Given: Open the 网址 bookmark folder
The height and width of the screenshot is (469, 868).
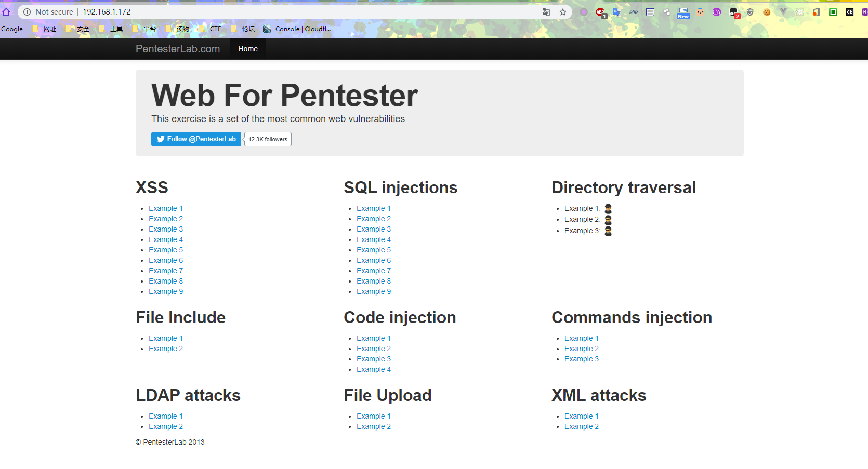Looking at the screenshot, I should (x=44, y=29).
